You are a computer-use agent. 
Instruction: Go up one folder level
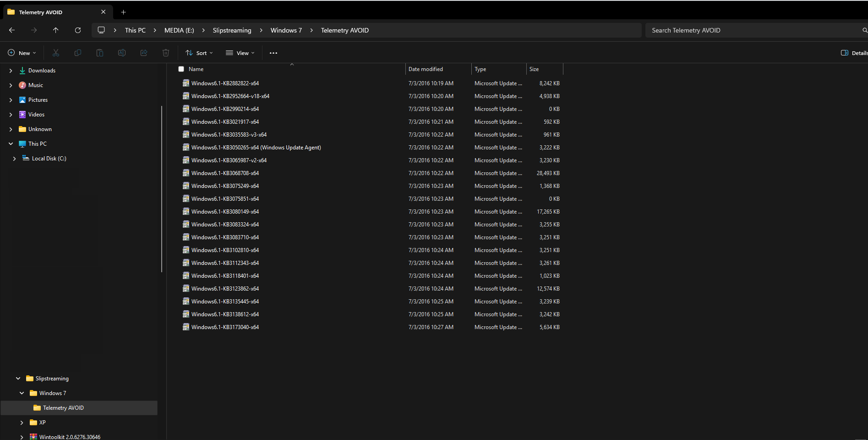tap(56, 30)
